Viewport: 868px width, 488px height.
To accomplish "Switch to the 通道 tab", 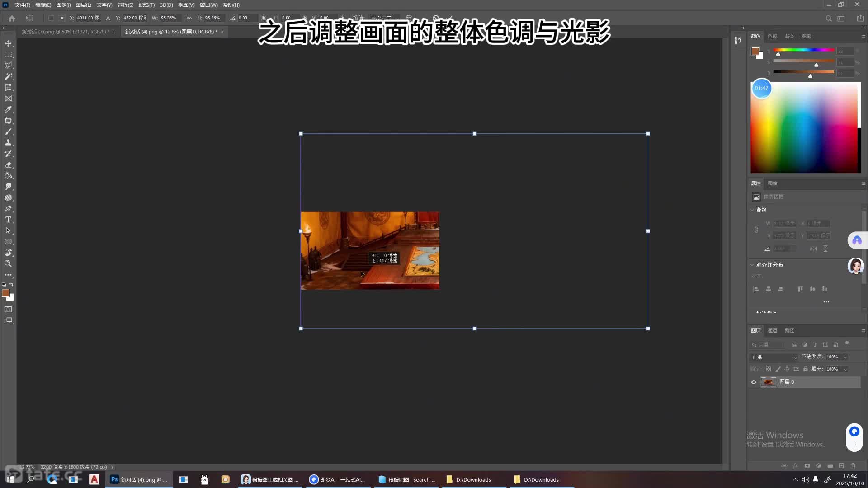I will pyautogui.click(x=772, y=331).
